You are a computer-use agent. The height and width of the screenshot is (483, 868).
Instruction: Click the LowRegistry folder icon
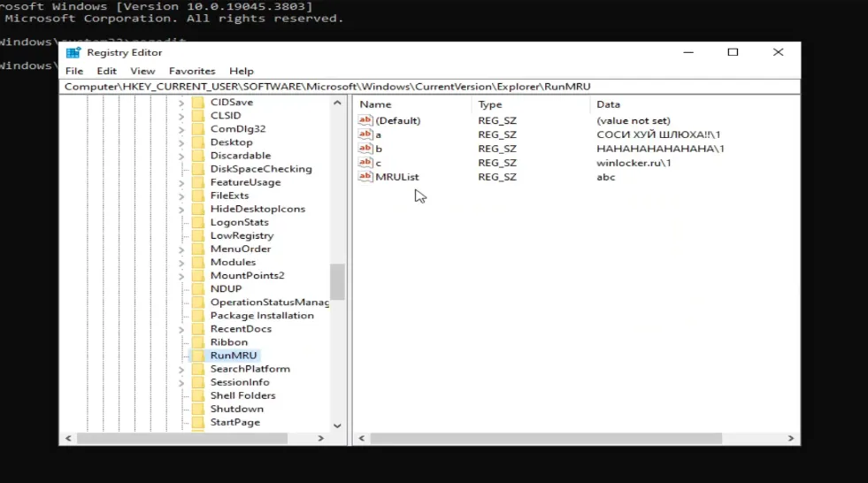point(197,235)
